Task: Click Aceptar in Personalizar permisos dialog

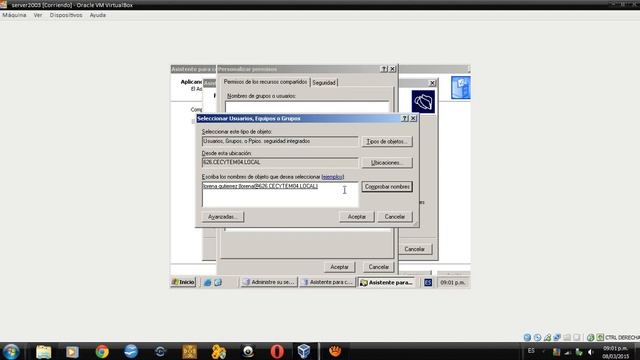Action: (x=339, y=267)
